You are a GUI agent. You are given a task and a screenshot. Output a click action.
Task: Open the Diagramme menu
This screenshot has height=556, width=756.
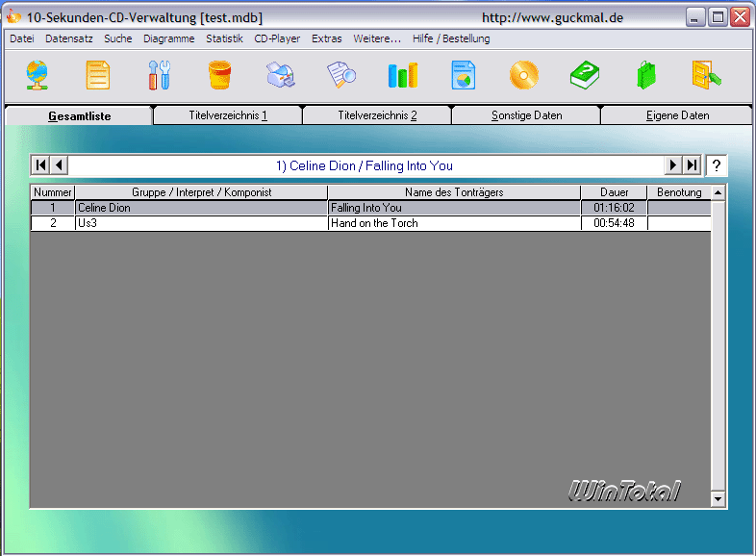pos(168,38)
